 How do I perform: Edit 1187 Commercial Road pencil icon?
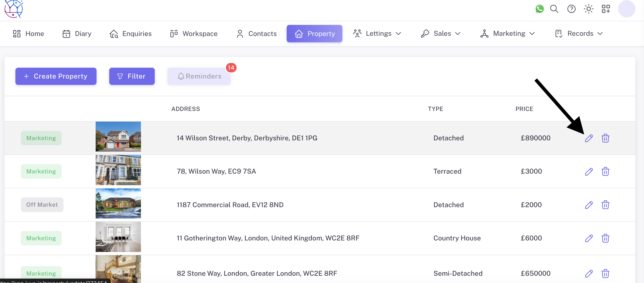click(588, 205)
